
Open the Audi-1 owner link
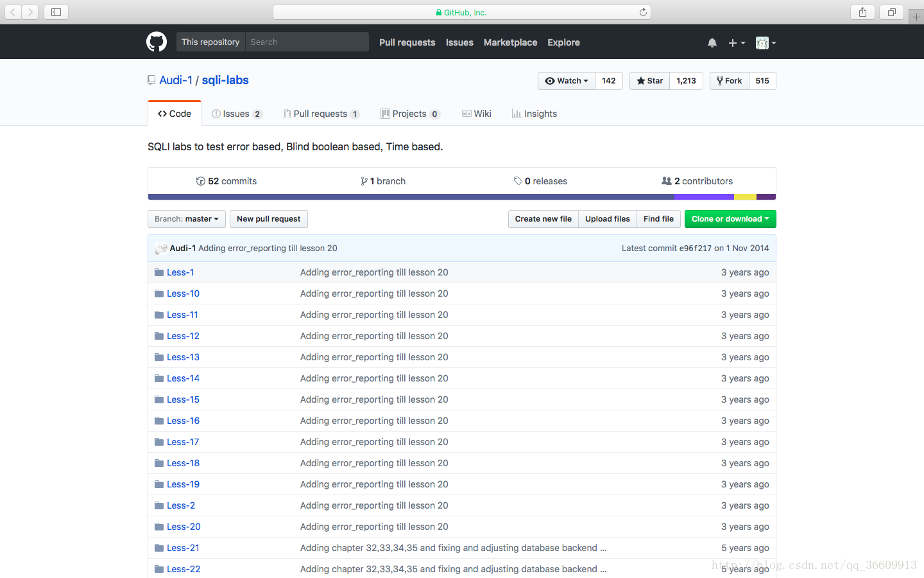(176, 80)
